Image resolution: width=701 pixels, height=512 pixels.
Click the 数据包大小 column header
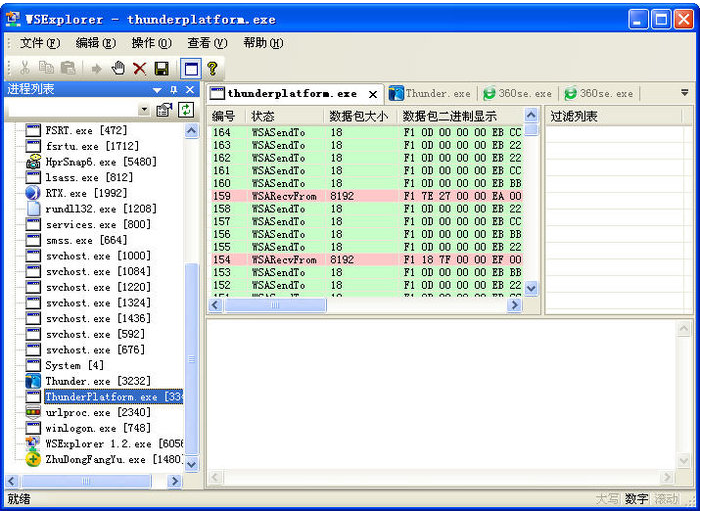pos(358,116)
